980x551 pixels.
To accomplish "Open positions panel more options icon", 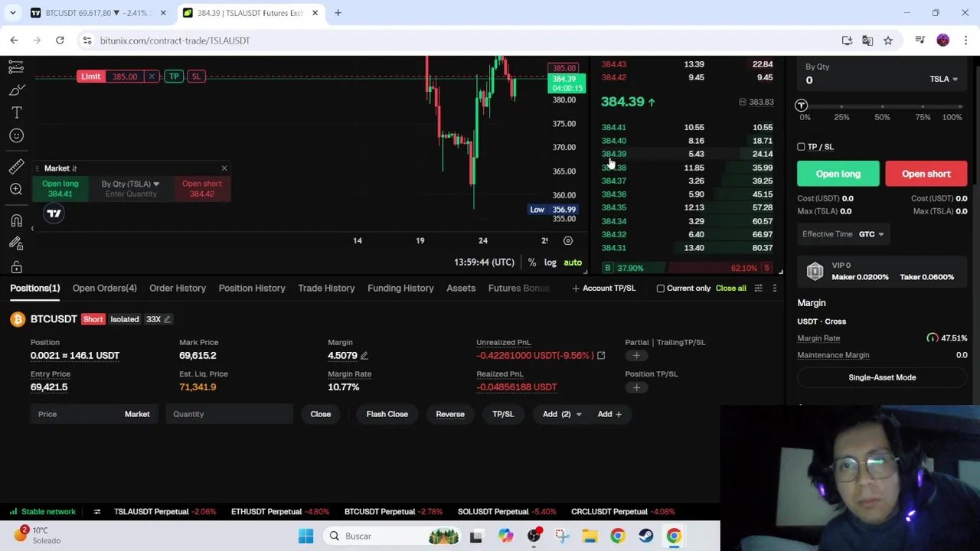I will 774,289.
